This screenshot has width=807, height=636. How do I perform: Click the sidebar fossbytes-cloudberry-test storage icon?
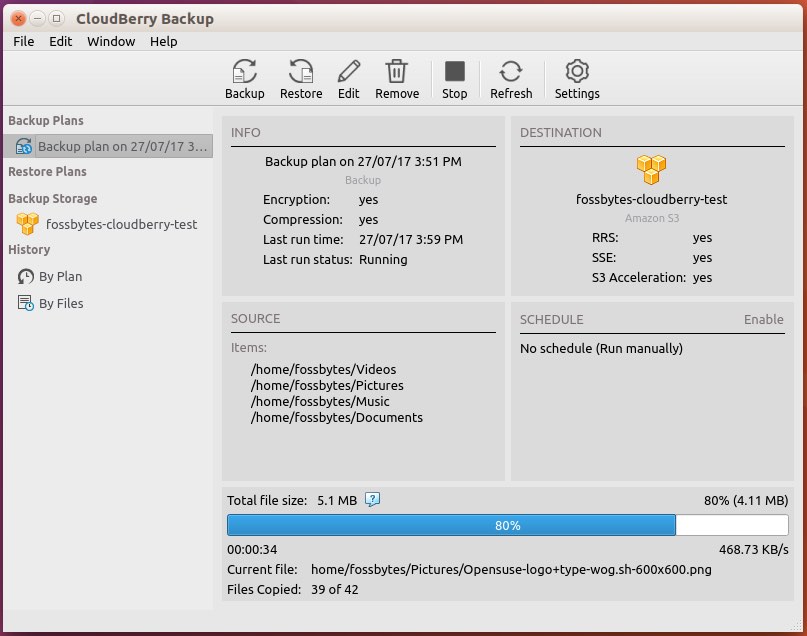(x=27, y=224)
